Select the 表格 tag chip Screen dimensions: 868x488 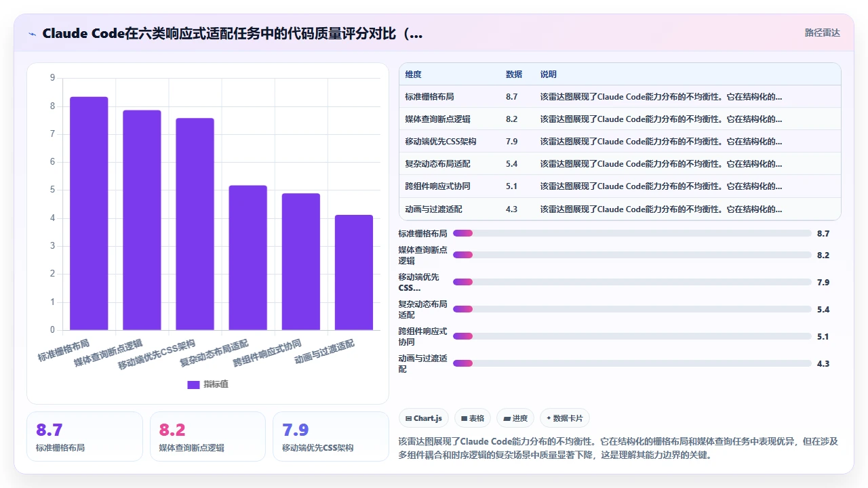[x=472, y=418]
